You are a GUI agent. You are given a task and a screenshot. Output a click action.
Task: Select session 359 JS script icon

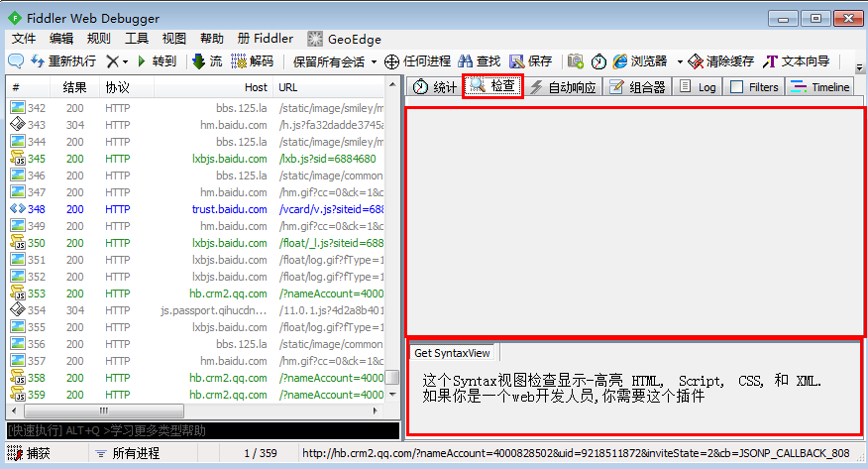point(18,394)
